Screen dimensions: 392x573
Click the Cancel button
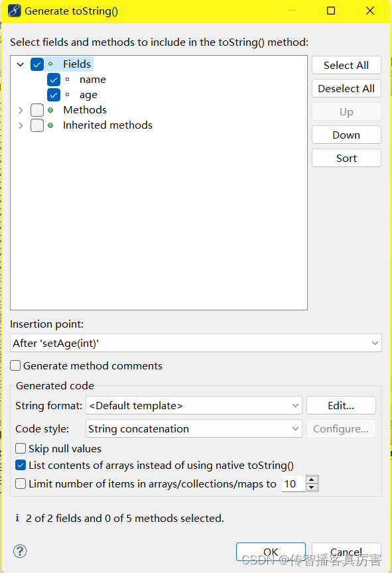pos(346,552)
